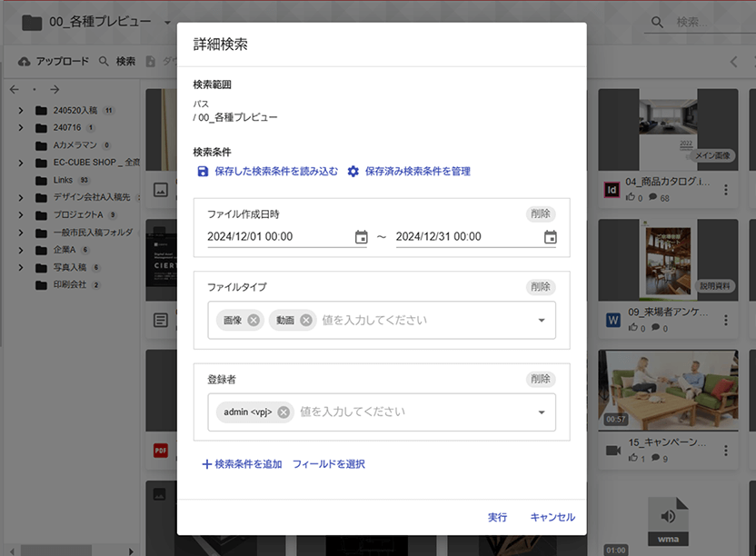The height and width of the screenshot is (556, 756).
Task: Click the アップロード cloud icon
Action: click(x=25, y=61)
